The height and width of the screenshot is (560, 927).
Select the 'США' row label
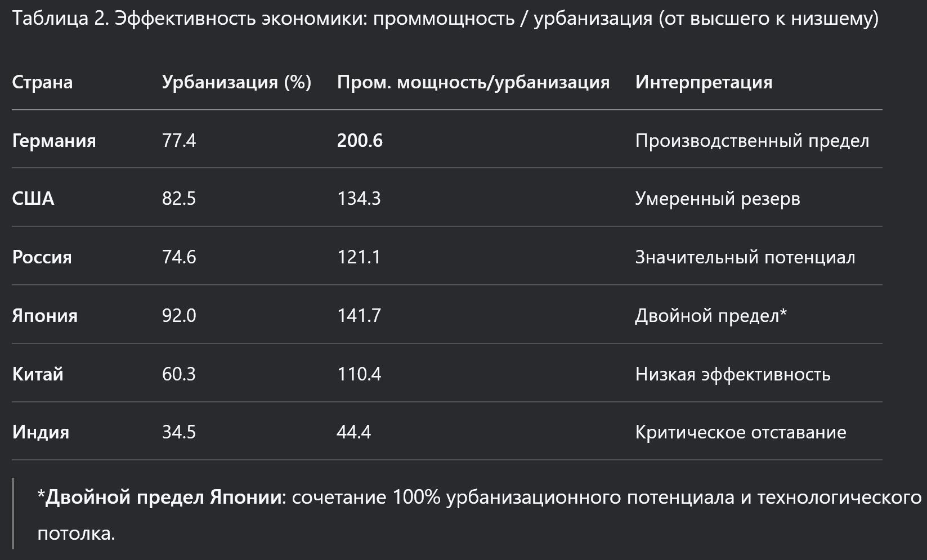pos(33,199)
